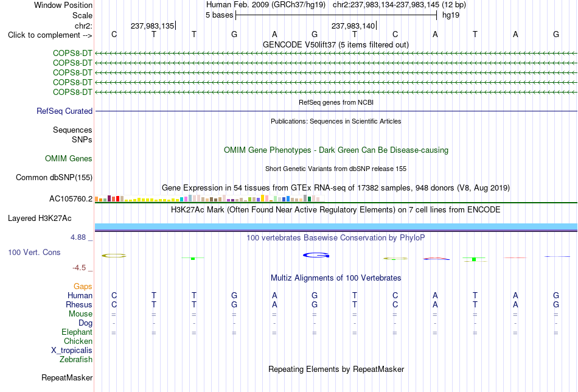Image resolution: width=578 pixels, height=392 pixels.
Task: Click the SNPs track label
Action: [x=82, y=140]
